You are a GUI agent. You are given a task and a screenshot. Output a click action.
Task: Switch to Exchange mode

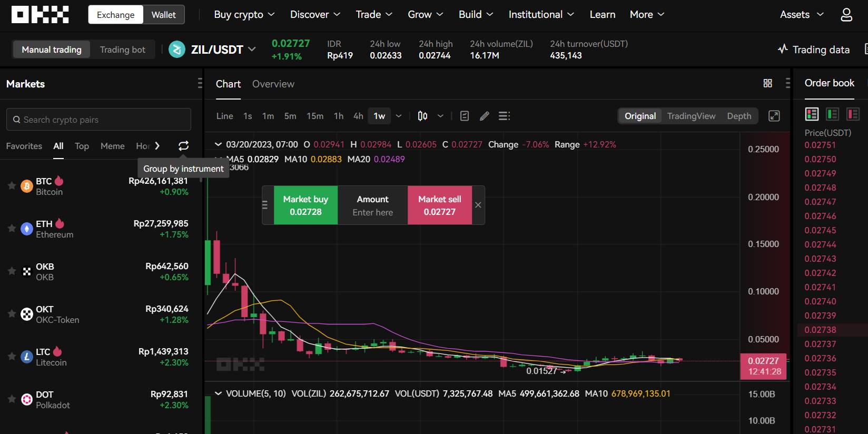(x=115, y=15)
